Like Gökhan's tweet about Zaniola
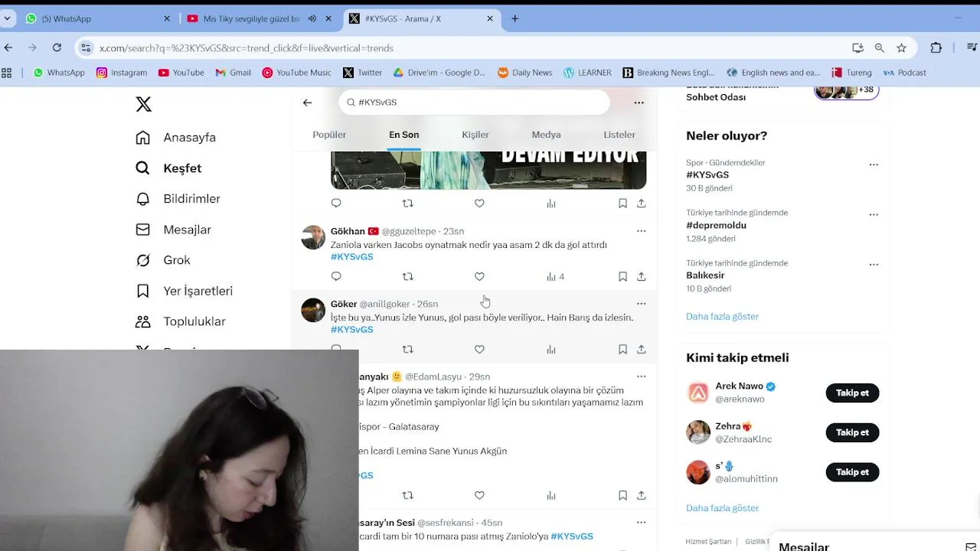Image resolution: width=980 pixels, height=551 pixels. pos(479,276)
